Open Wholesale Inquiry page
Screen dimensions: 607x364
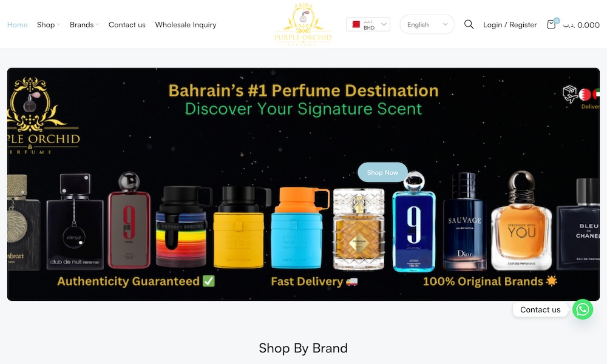[185, 25]
